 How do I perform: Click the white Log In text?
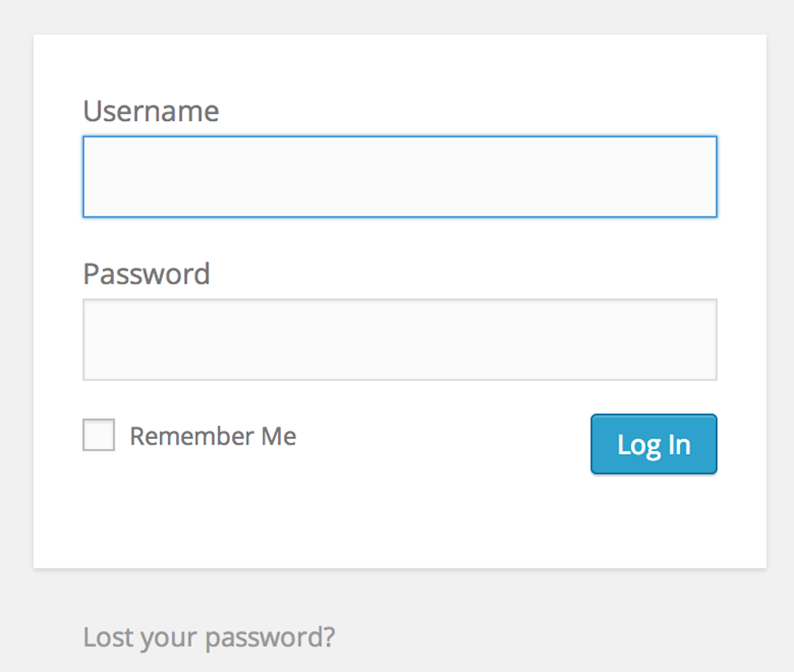pos(653,445)
